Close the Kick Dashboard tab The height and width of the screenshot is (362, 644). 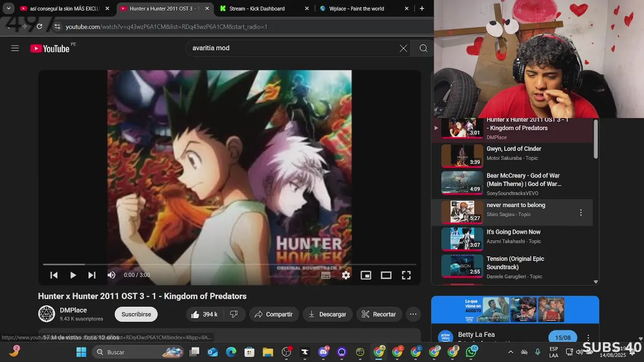pyautogui.click(x=307, y=9)
